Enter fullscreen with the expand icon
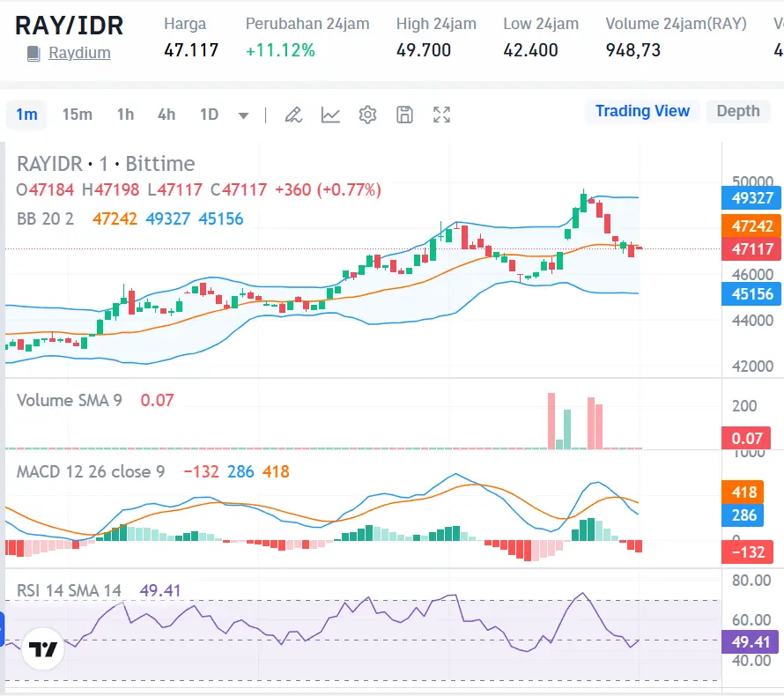The image size is (784, 696). point(441,115)
